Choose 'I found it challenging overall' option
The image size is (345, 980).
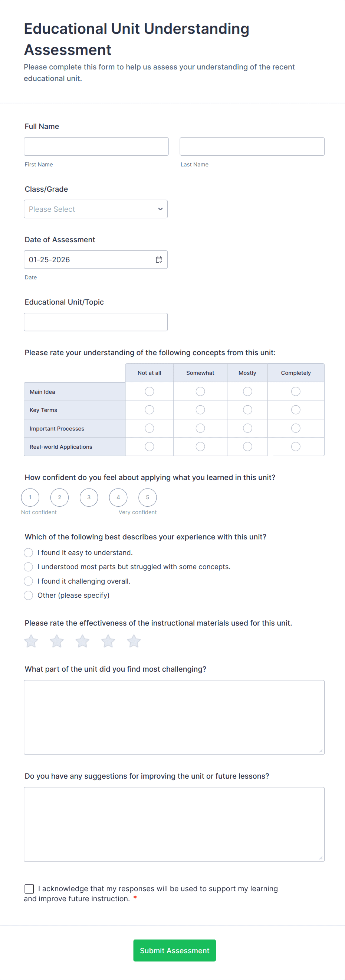tap(29, 581)
